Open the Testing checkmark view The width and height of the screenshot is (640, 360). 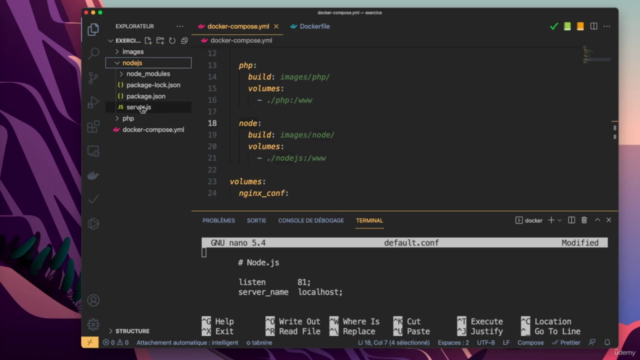(93, 199)
